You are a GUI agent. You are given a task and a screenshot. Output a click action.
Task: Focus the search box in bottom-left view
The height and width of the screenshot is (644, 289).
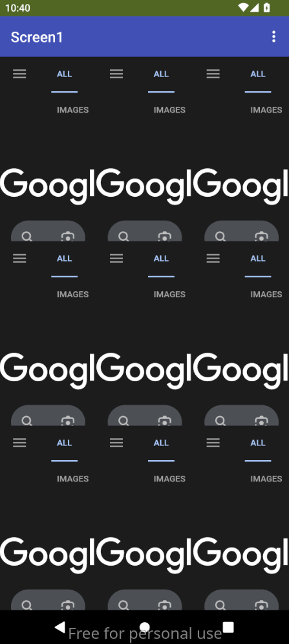[x=48, y=600]
